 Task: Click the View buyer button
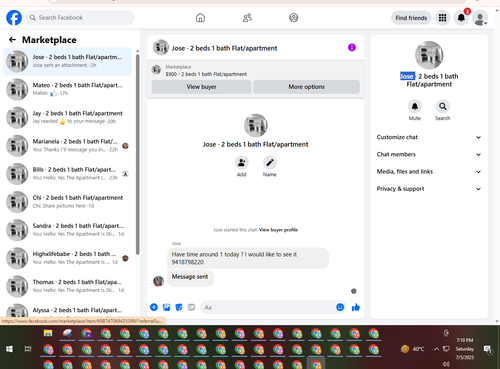point(201,87)
